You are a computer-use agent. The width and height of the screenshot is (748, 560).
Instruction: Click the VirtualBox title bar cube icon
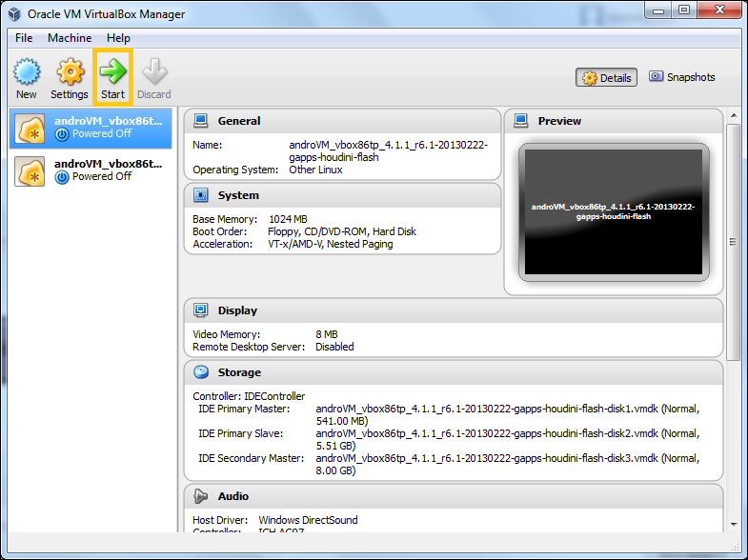click(15, 14)
